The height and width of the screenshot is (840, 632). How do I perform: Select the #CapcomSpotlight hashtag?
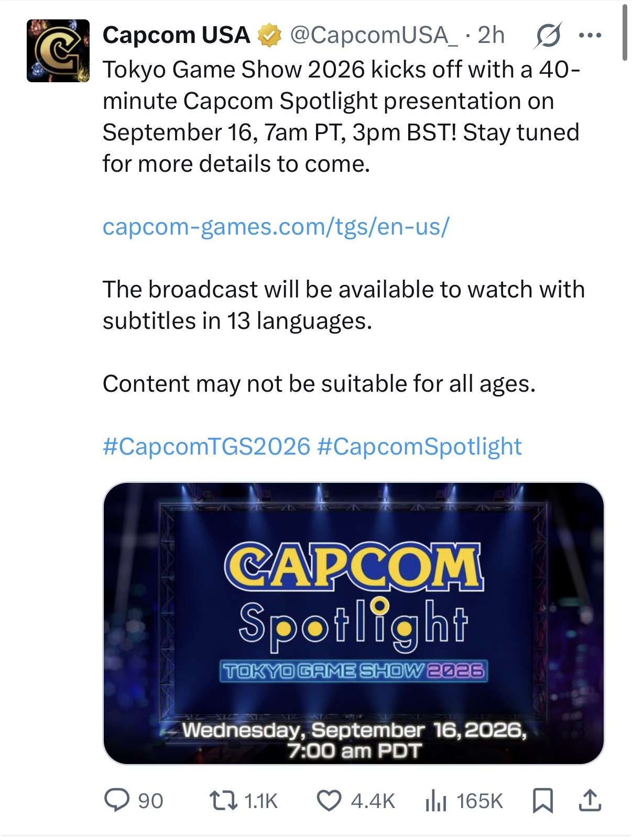point(420,447)
